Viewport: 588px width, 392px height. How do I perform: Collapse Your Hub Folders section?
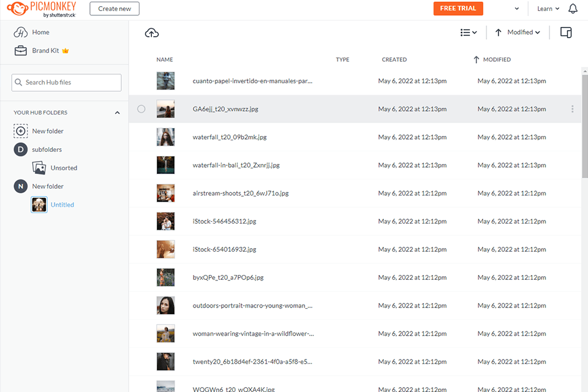pyautogui.click(x=118, y=113)
